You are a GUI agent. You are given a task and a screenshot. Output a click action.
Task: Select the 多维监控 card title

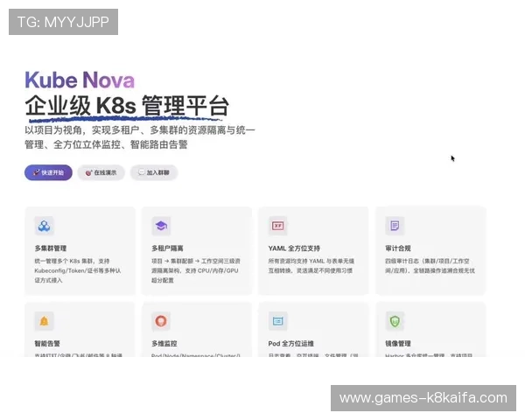pyautogui.click(x=164, y=343)
